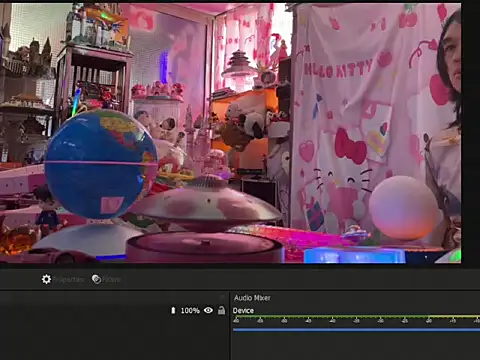The width and height of the screenshot is (480, 360).
Task: Lock the source with padlock icon
Action: pyautogui.click(x=221, y=310)
